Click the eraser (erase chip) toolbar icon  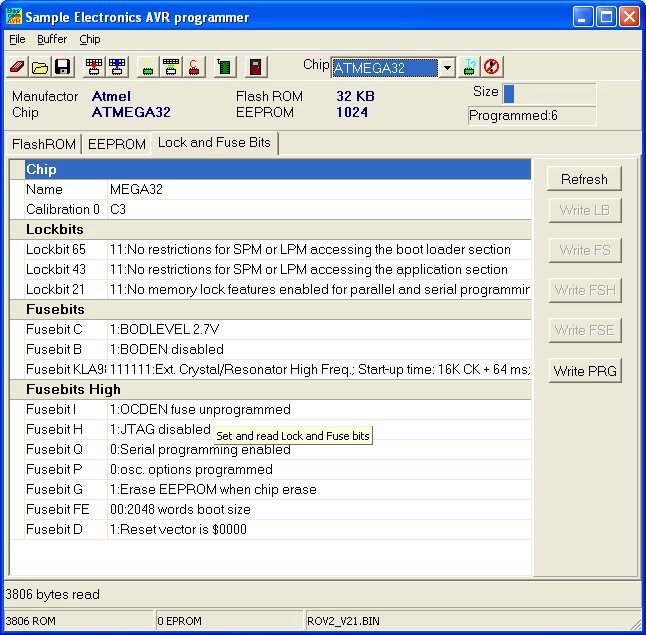(x=17, y=67)
